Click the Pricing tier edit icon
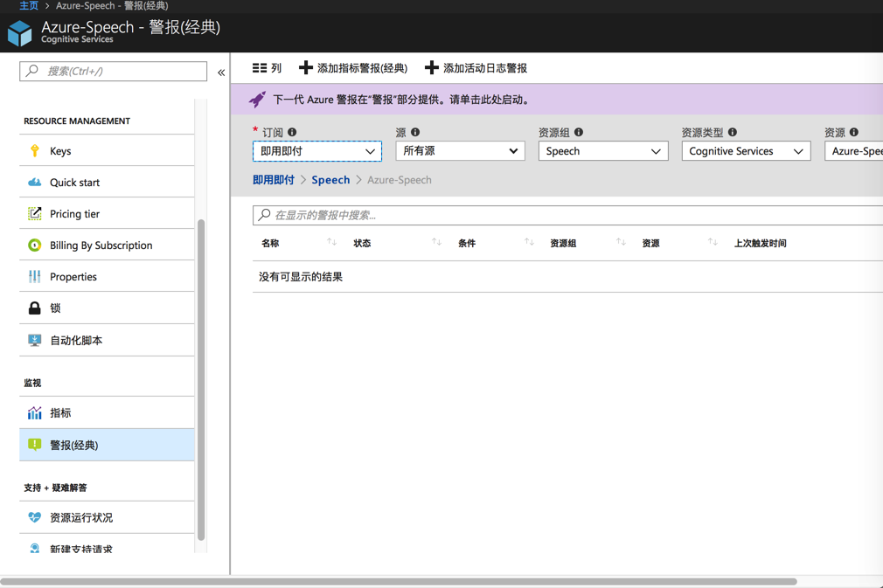Screen dimensions: 883x588 [x=34, y=214]
